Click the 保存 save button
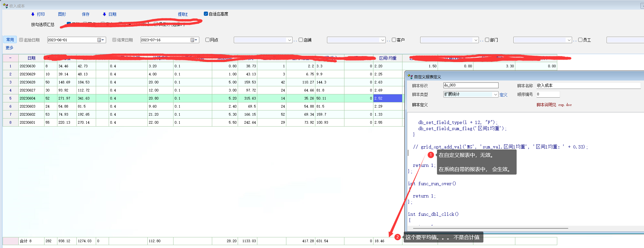The height and width of the screenshot is (248, 644). tap(85, 14)
